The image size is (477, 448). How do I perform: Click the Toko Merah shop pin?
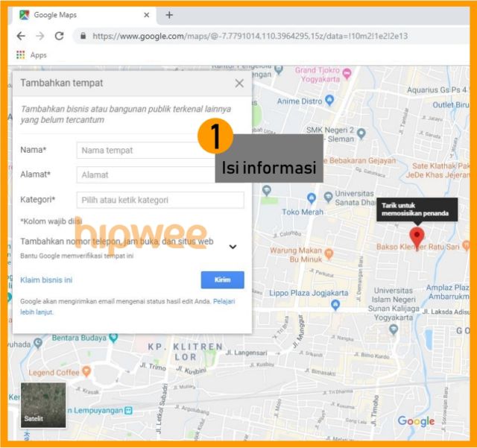[311, 198]
